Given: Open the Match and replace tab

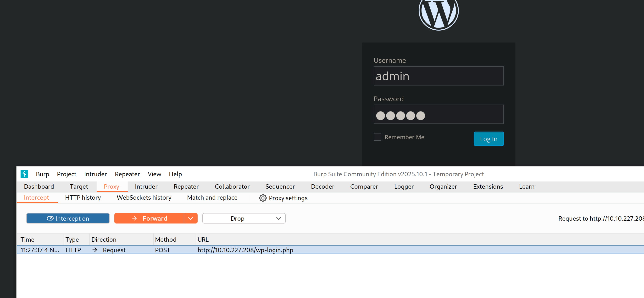Looking at the screenshot, I should 212,197.
